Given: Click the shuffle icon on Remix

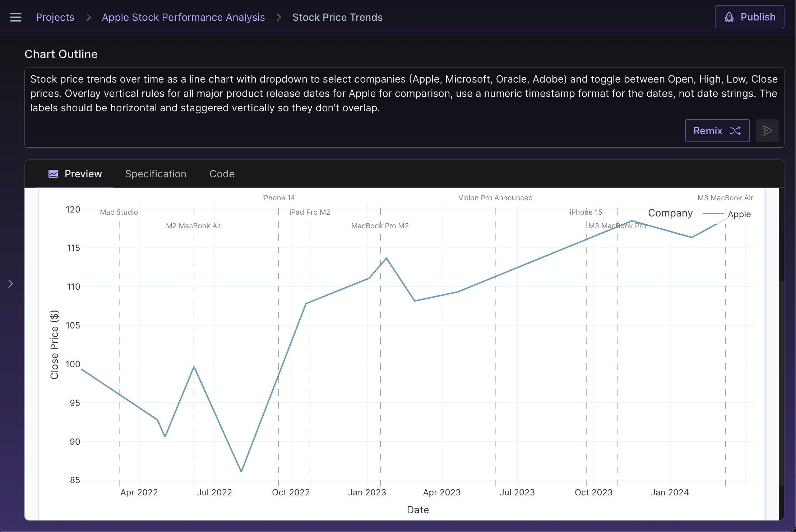Looking at the screenshot, I should pos(735,131).
